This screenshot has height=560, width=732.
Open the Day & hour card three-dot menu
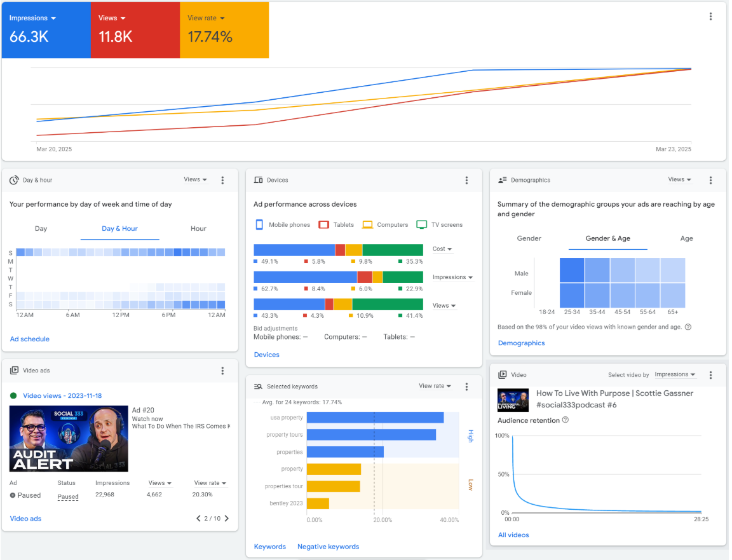222,180
